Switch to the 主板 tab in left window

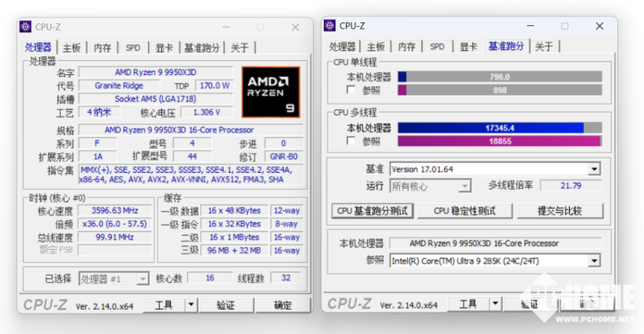[72, 47]
